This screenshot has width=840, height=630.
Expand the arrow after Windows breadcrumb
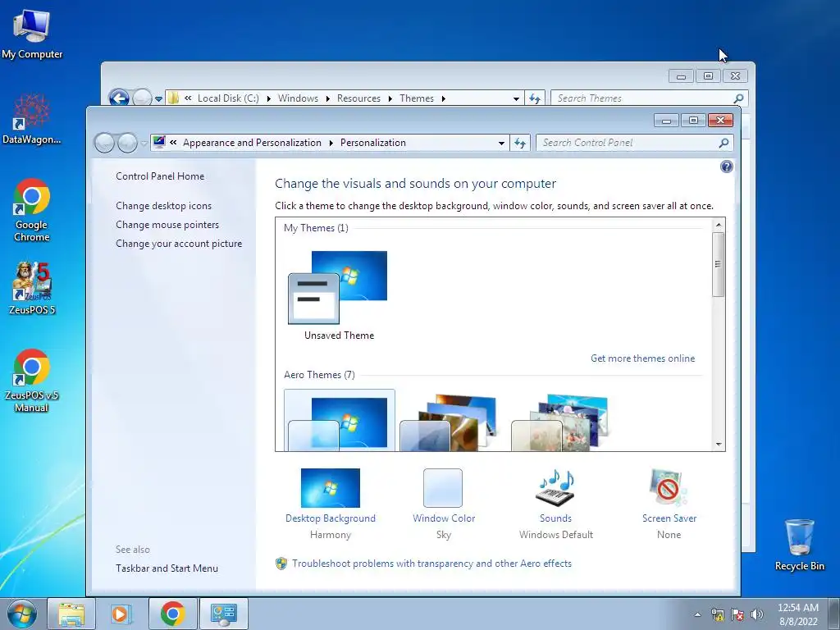pyautogui.click(x=328, y=98)
